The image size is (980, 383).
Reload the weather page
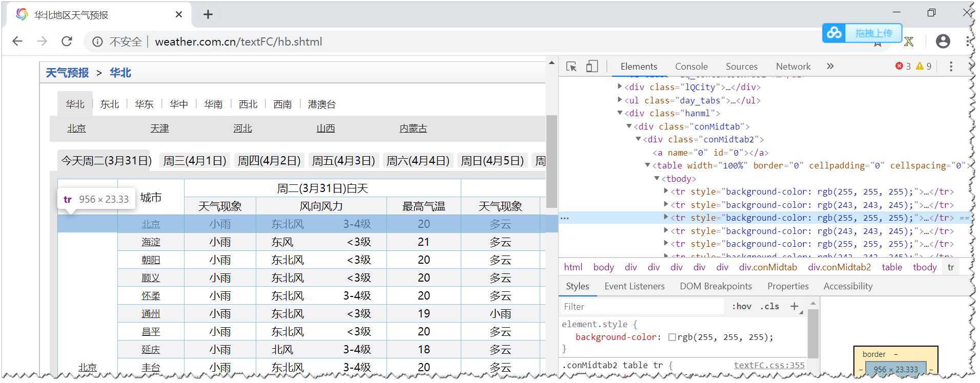pyautogui.click(x=67, y=41)
